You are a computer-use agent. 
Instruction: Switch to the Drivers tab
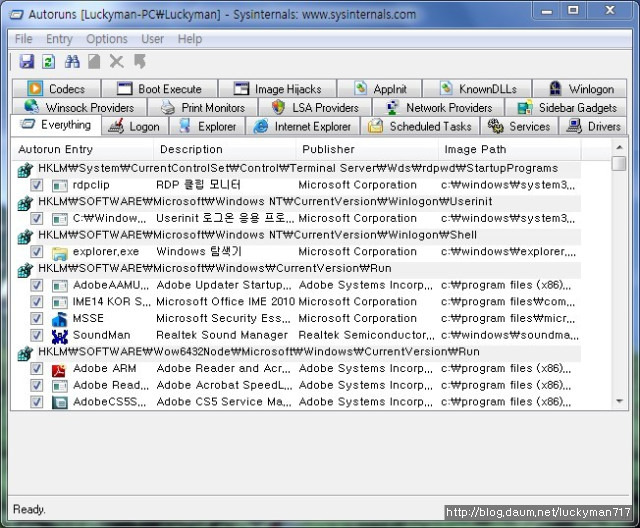pyautogui.click(x=593, y=126)
